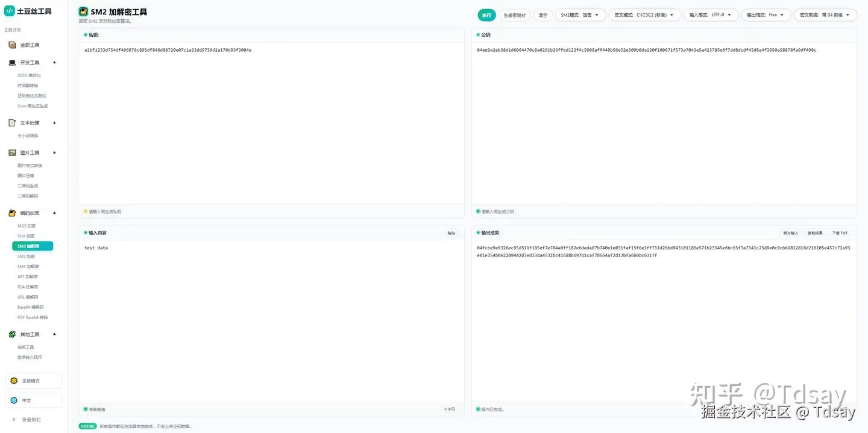This screenshot has width=868, height=433.
Task: Click the 9 字符 character counter
Action: (450, 409)
